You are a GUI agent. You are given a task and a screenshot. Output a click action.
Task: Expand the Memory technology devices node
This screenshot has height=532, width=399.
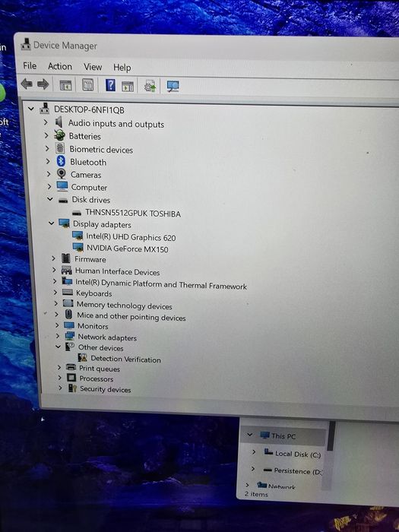coord(56,304)
